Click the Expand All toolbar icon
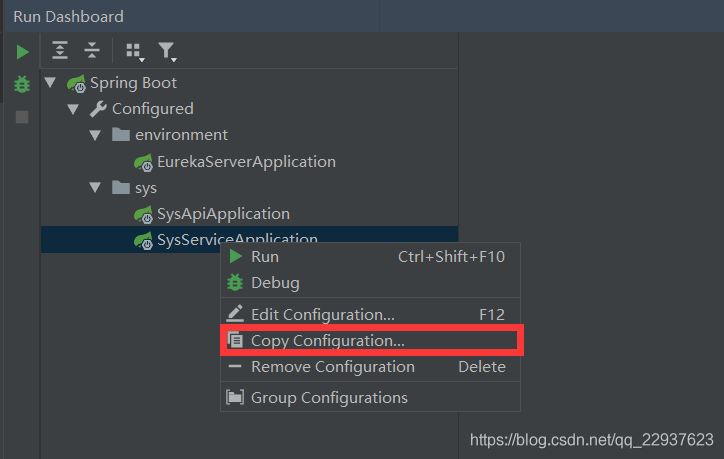 coord(60,50)
